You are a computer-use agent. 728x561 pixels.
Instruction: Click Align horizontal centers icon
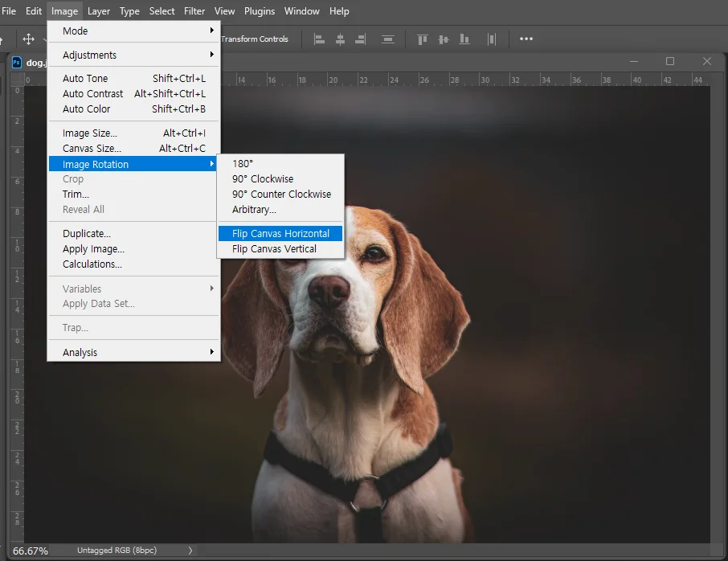[341, 39]
